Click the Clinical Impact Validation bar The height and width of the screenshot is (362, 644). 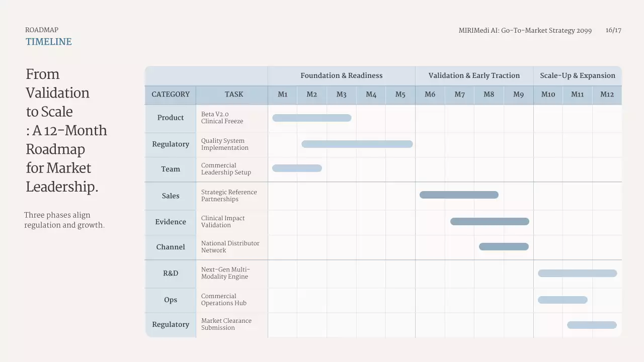tap(490, 222)
